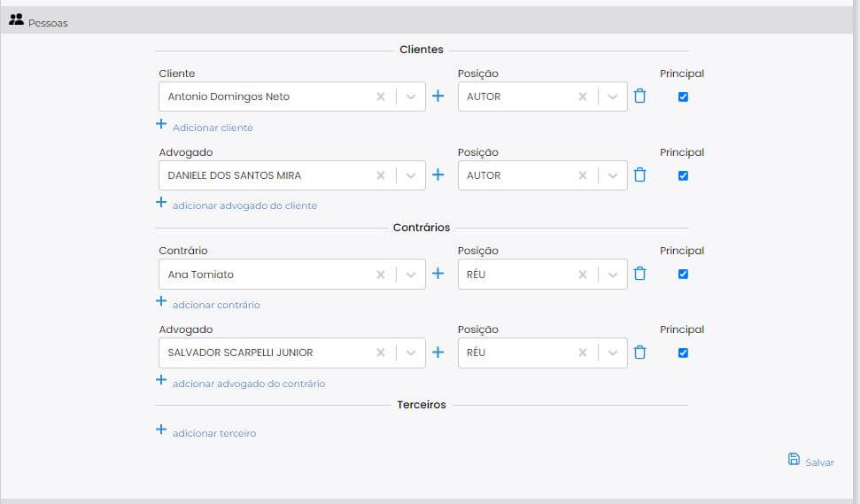The width and height of the screenshot is (860, 504).
Task: Delete the Ana Tomiato contrário row
Action: [639, 273]
